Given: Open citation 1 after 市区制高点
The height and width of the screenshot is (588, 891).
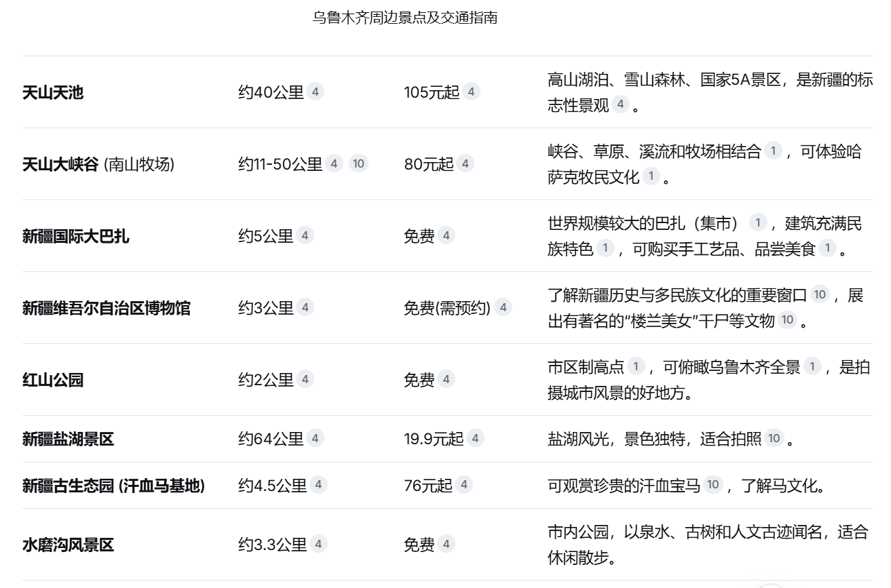Looking at the screenshot, I should pyautogui.click(x=635, y=366).
